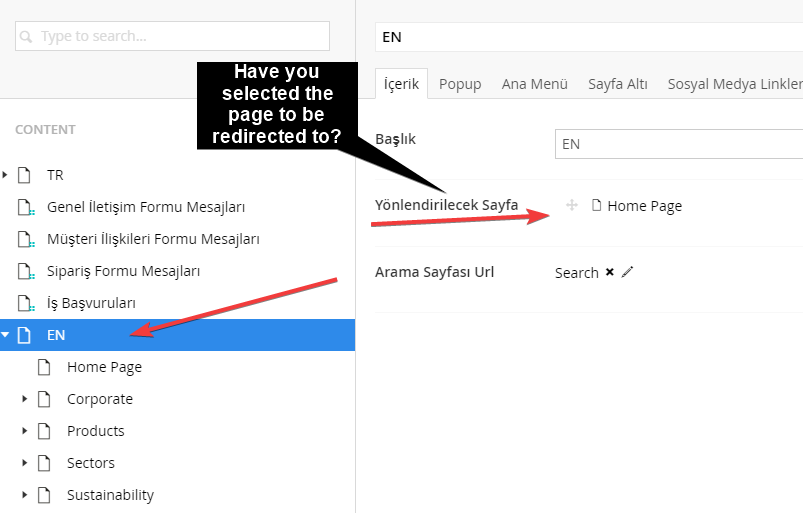This screenshot has width=803, height=513.
Task: Click Genel İletişim Formu Mesajları list icon
Action: 26,207
